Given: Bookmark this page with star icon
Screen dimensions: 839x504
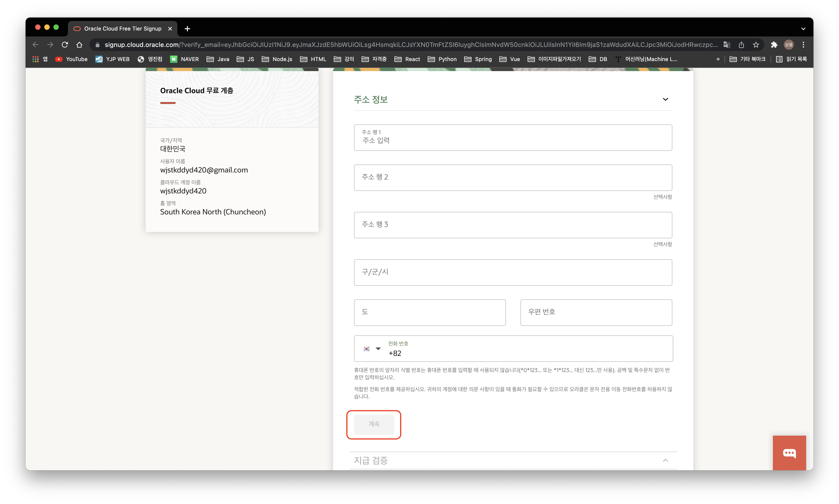Looking at the screenshot, I should pyautogui.click(x=756, y=44).
